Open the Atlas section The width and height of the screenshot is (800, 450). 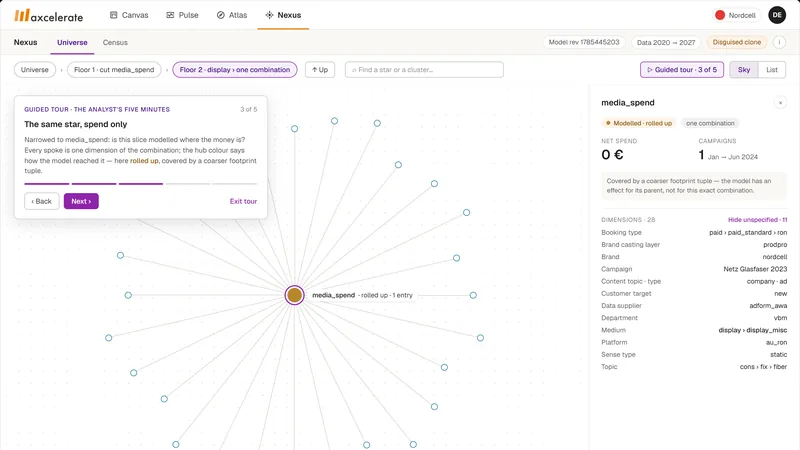click(232, 15)
